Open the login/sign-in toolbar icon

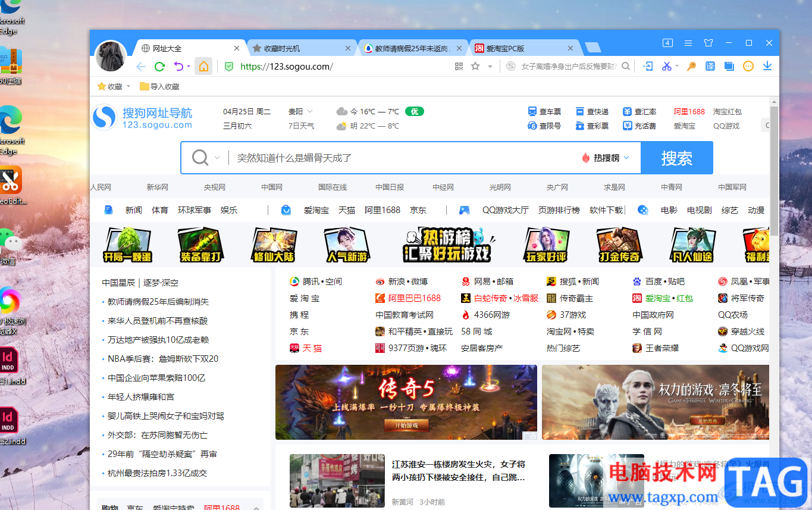(648, 67)
